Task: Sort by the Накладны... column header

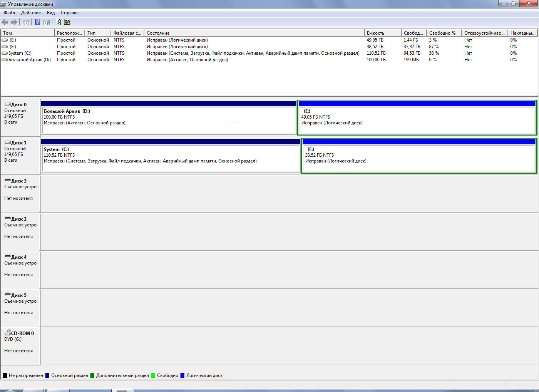Action: tap(523, 33)
